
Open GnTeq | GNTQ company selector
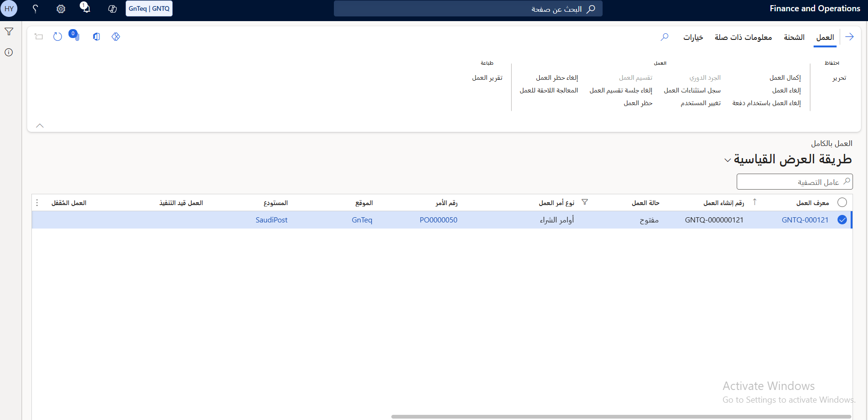[149, 8]
